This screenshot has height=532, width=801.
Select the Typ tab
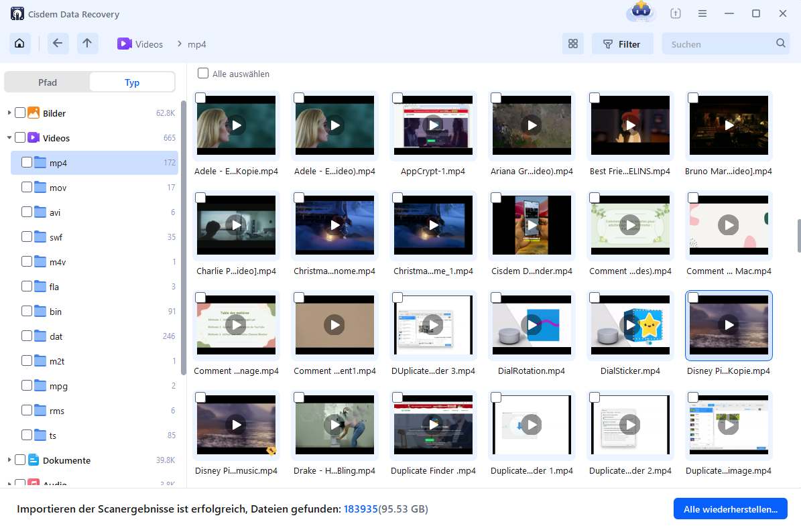[x=132, y=82]
